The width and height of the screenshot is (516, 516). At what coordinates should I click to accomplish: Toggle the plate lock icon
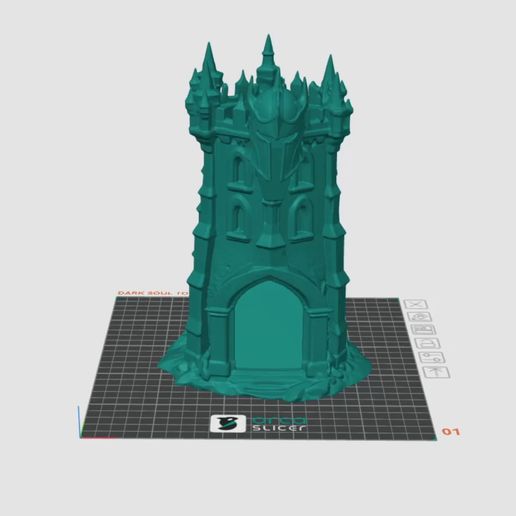pyautogui.click(x=428, y=343)
